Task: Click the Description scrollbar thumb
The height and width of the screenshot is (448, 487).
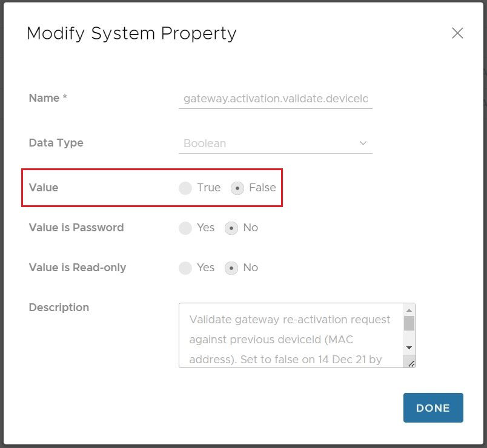Action: (x=409, y=323)
